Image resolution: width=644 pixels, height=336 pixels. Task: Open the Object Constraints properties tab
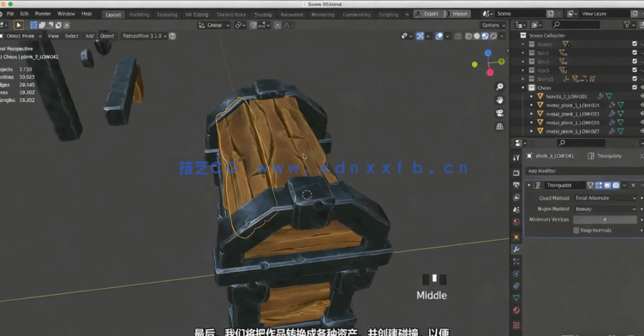pos(516,285)
